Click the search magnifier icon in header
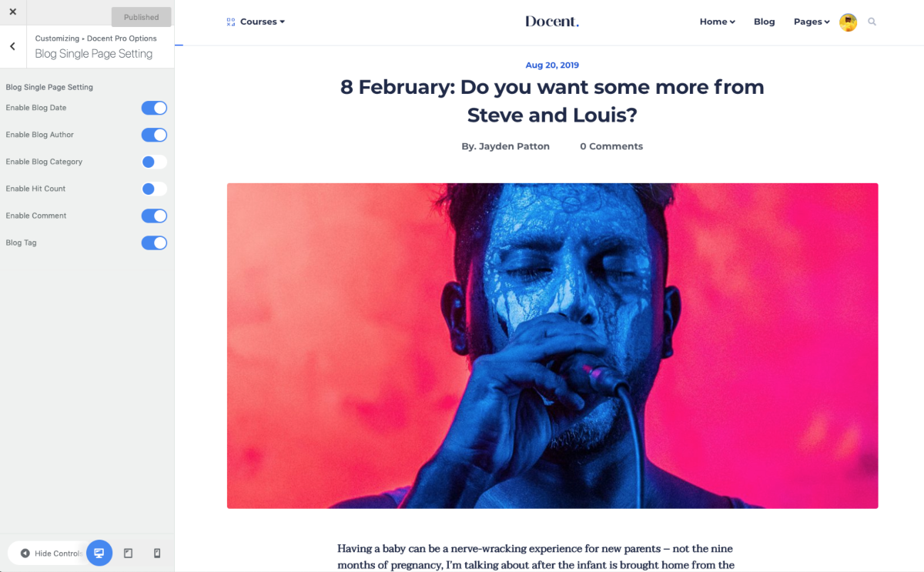The image size is (924, 572). [x=872, y=22]
